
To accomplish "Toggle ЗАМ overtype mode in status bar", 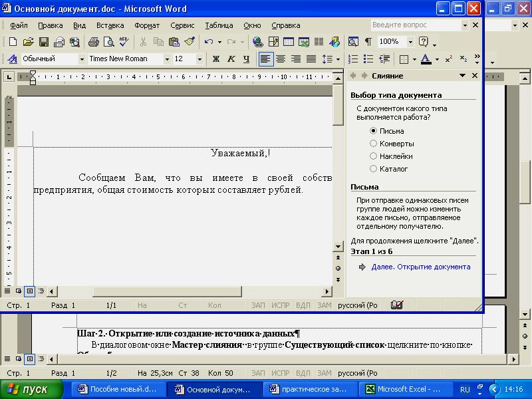I will coord(325,305).
